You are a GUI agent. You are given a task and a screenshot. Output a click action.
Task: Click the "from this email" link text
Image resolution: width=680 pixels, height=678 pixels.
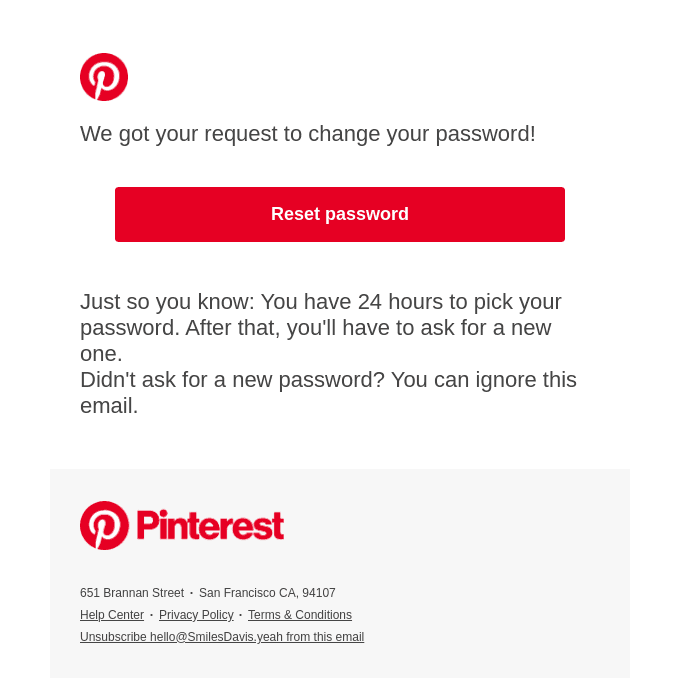[x=325, y=637]
